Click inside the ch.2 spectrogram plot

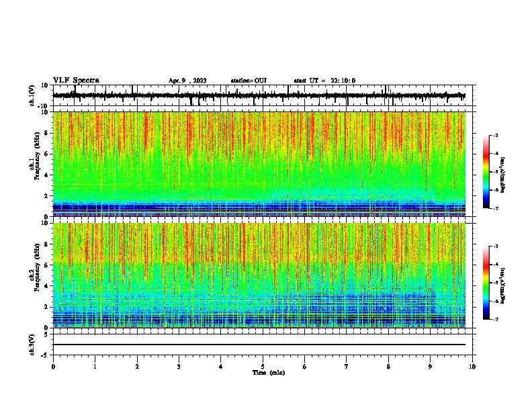[259, 275]
